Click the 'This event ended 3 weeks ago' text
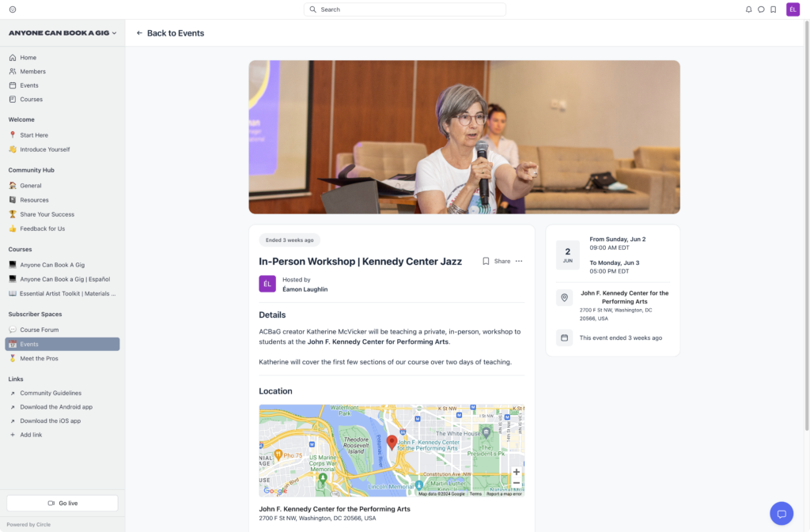The width and height of the screenshot is (810, 532). pos(621,338)
